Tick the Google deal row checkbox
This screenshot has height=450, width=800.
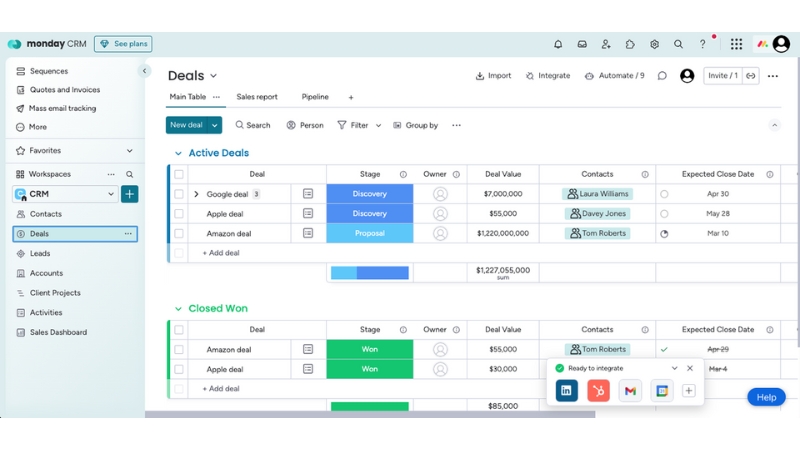pos(179,194)
